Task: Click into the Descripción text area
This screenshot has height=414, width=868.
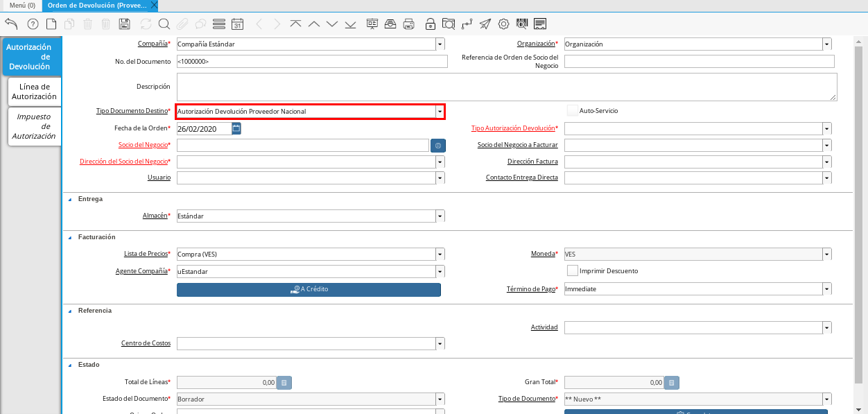Action: click(x=506, y=87)
